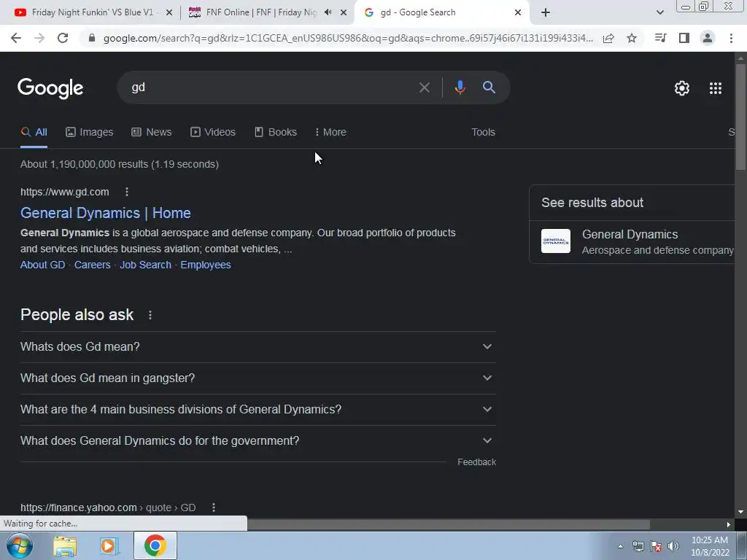Open the tab search chevron dropdown

pyautogui.click(x=659, y=13)
